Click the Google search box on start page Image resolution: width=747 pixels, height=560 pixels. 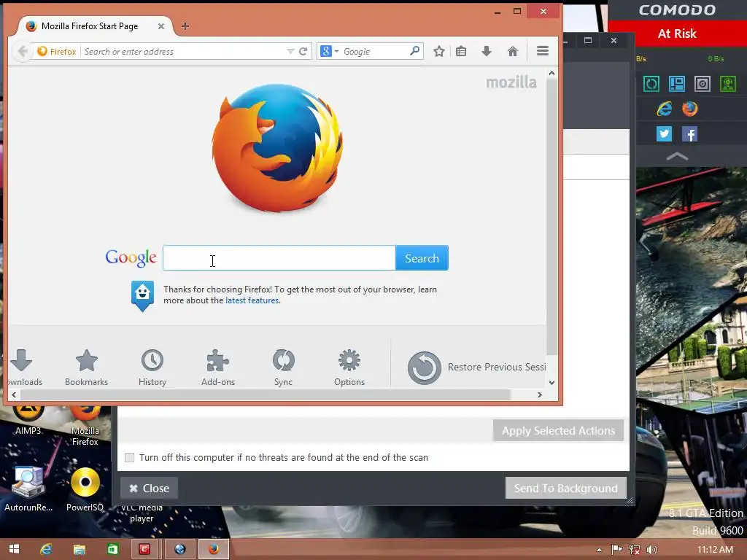click(x=279, y=258)
